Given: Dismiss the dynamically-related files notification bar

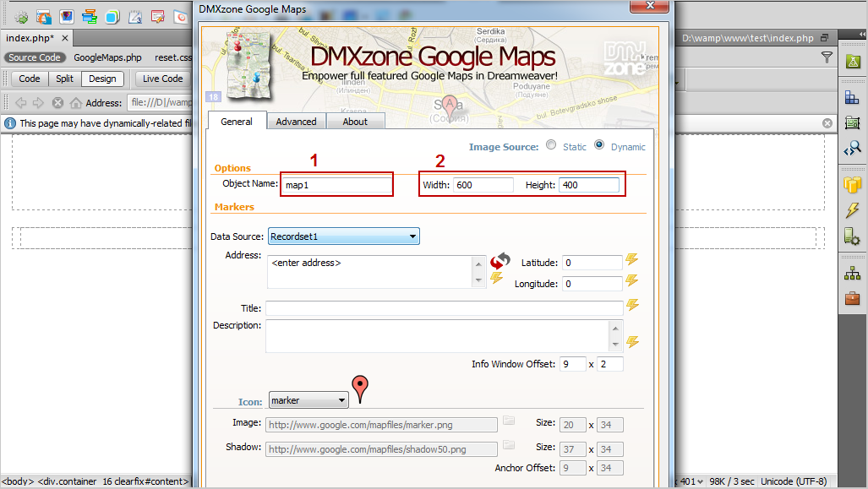Looking at the screenshot, I should [x=827, y=123].
